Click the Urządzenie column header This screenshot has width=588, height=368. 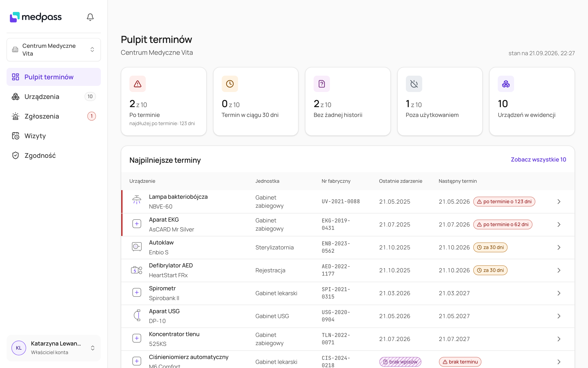pyautogui.click(x=142, y=181)
